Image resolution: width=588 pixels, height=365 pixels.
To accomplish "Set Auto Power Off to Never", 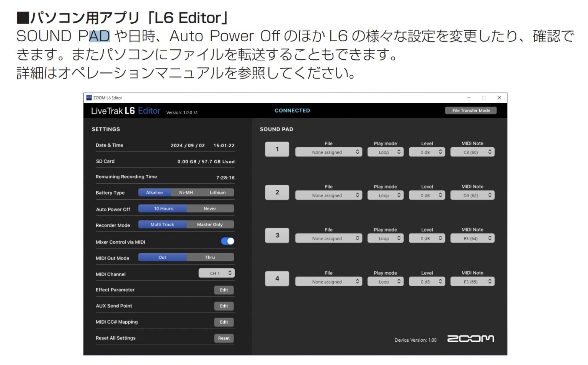I will (x=210, y=209).
